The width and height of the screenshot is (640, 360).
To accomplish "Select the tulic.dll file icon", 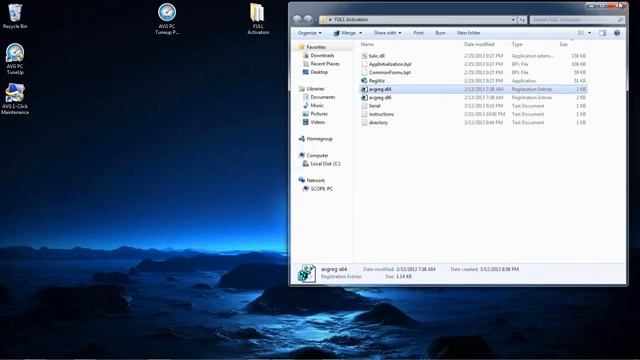I will [x=364, y=56].
